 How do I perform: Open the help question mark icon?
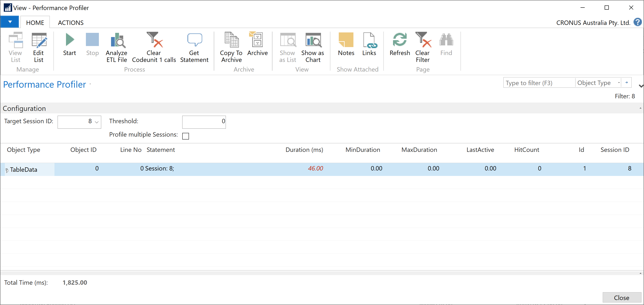point(638,22)
